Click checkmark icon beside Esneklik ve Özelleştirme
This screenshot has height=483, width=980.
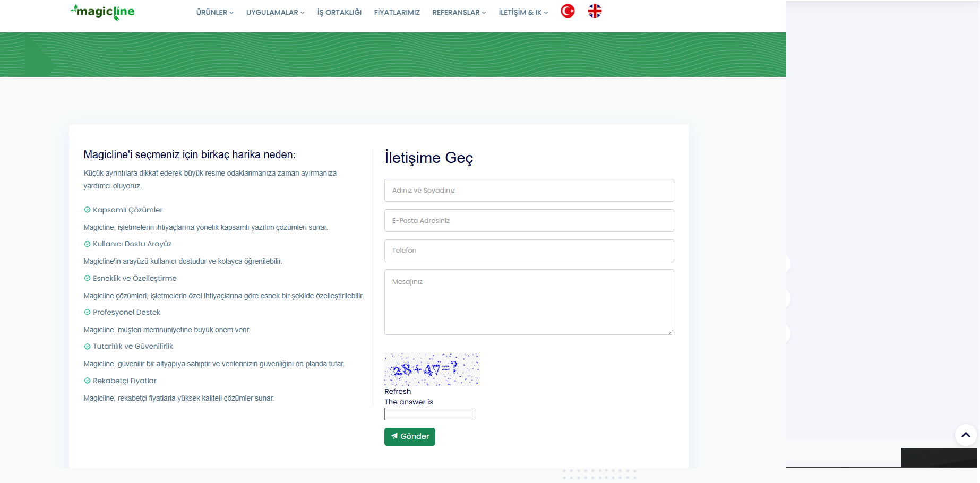click(87, 278)
